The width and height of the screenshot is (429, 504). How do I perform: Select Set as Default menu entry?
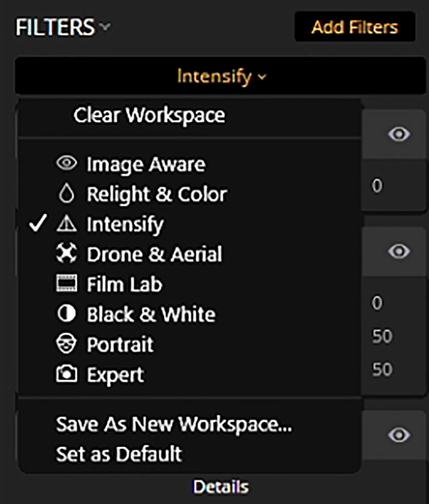[118, 454]
